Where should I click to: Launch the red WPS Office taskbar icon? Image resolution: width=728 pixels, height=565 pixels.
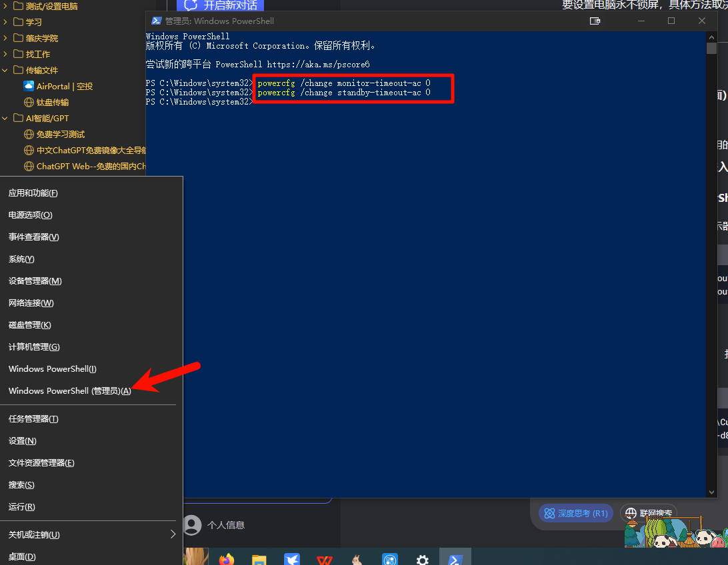325,560
